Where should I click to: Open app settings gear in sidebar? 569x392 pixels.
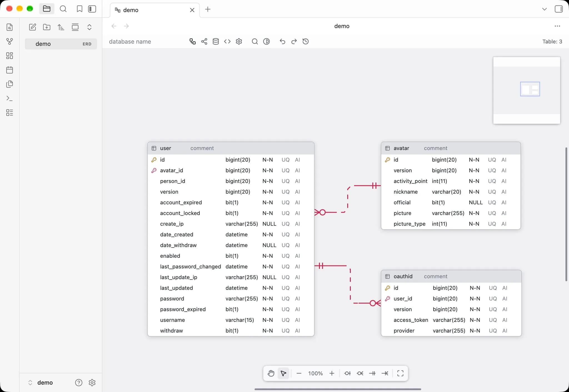click(92, 383)
